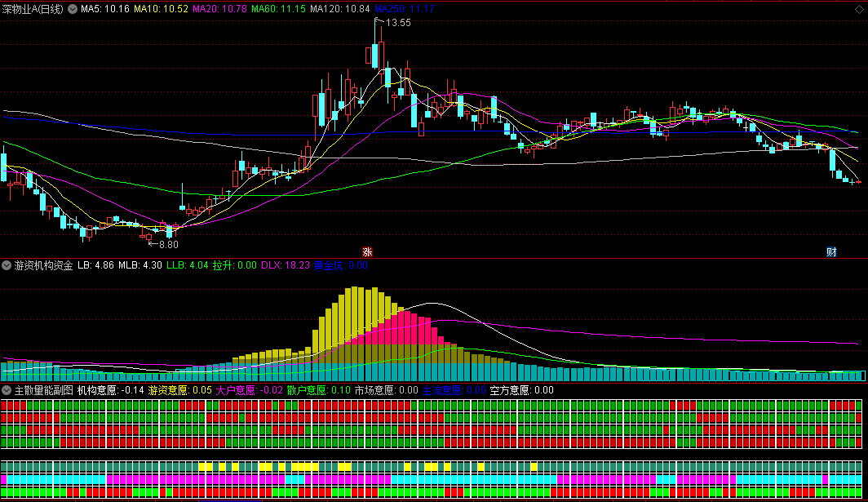Select the 主散里能副图 indicator name

point(44,390)
